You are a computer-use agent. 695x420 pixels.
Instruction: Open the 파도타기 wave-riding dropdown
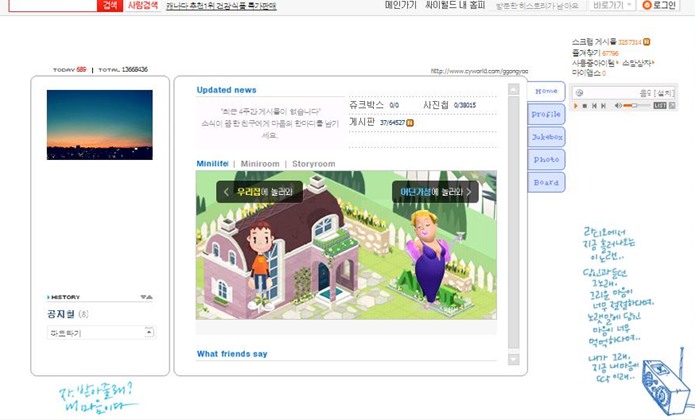coord(101,333)
